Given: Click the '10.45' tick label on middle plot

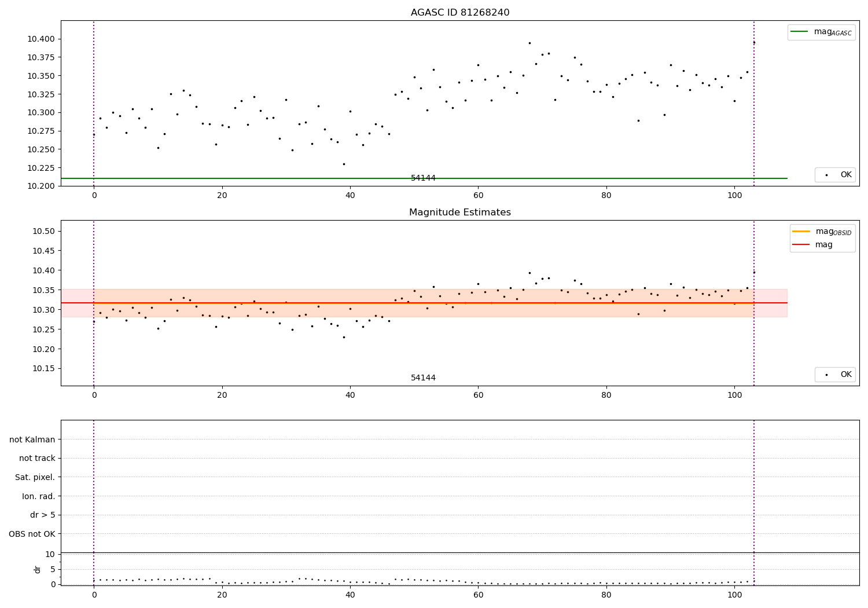Looking at the screenshot, I should tap(44, 251).
